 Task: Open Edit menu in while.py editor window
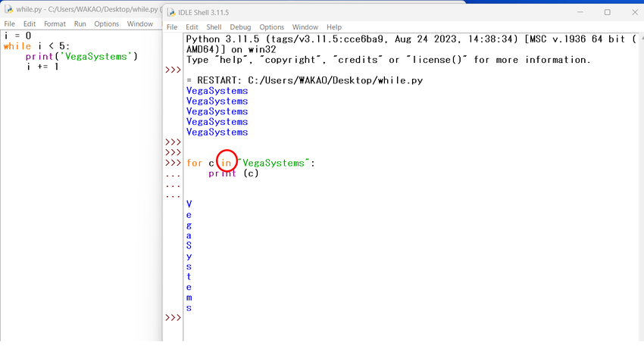pyautogui.click(x=29, y=23)
